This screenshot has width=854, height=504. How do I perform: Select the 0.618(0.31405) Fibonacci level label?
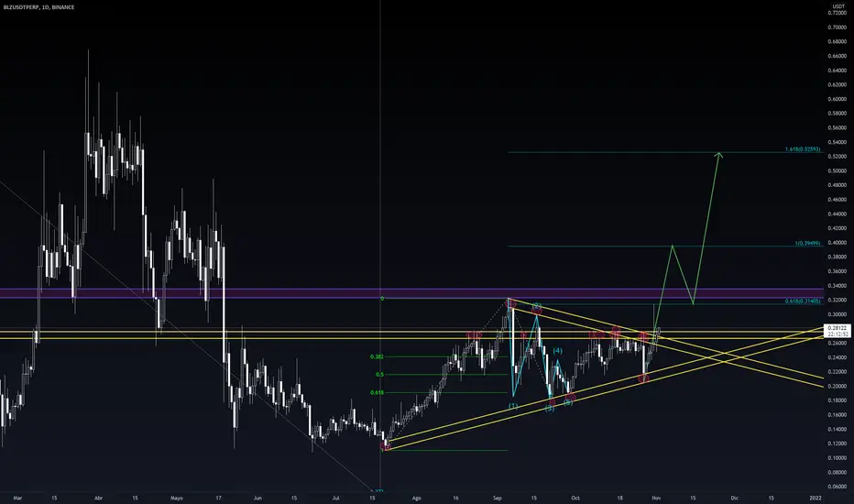click(803, 301)
